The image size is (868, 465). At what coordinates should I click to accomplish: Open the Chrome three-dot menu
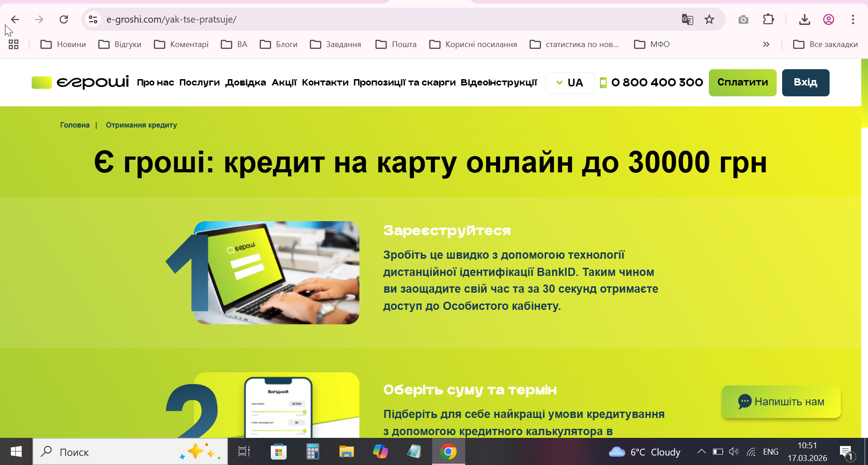pos(853,19)
